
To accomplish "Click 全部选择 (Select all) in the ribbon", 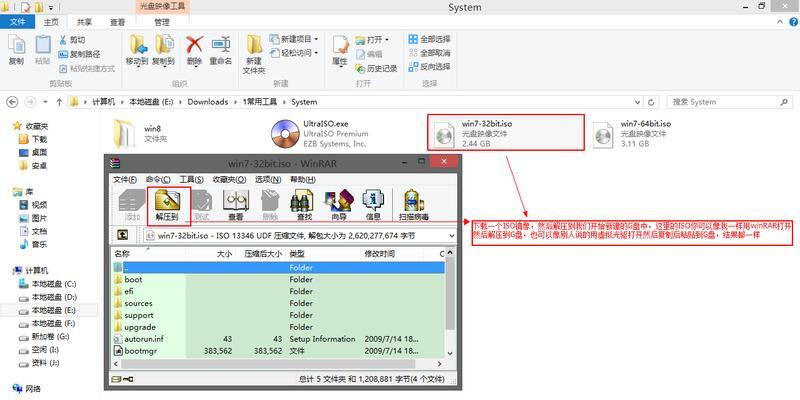I will click(430, 39).
